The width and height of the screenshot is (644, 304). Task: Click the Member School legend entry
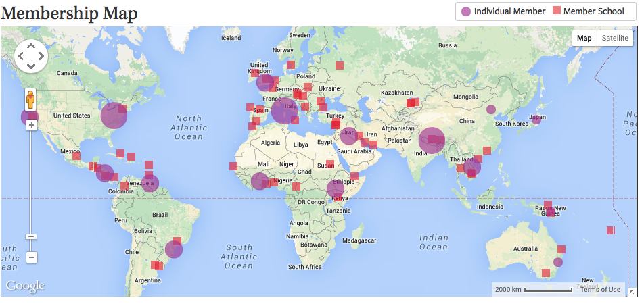point(588,11)
